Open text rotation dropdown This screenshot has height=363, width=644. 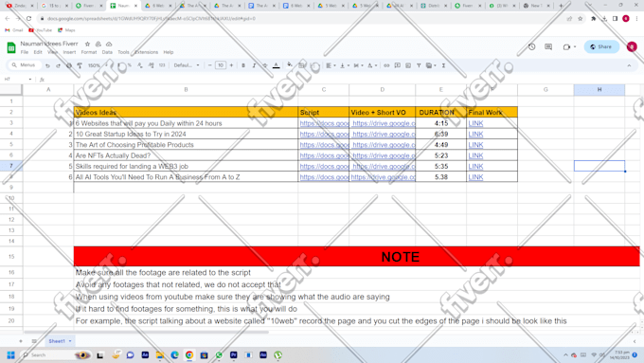372,65
